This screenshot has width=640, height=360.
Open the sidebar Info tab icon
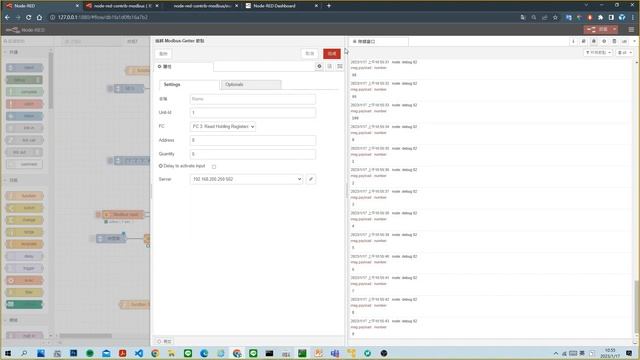[573, 41]
